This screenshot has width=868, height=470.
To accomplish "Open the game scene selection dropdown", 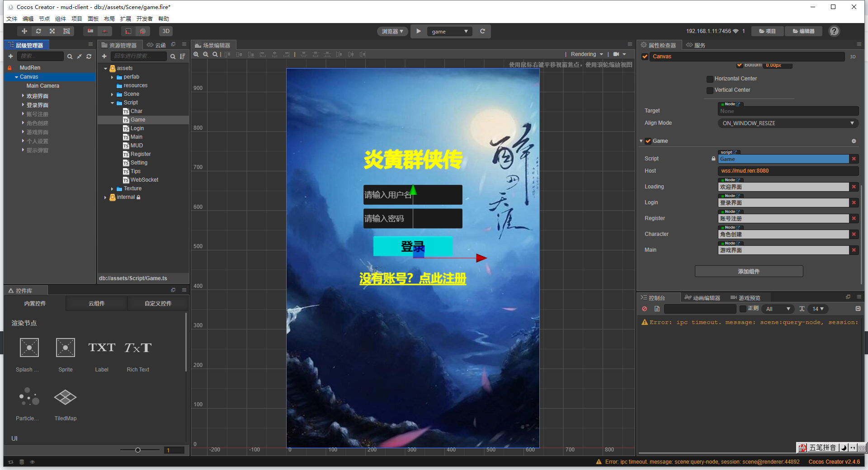I will point(449,31).
